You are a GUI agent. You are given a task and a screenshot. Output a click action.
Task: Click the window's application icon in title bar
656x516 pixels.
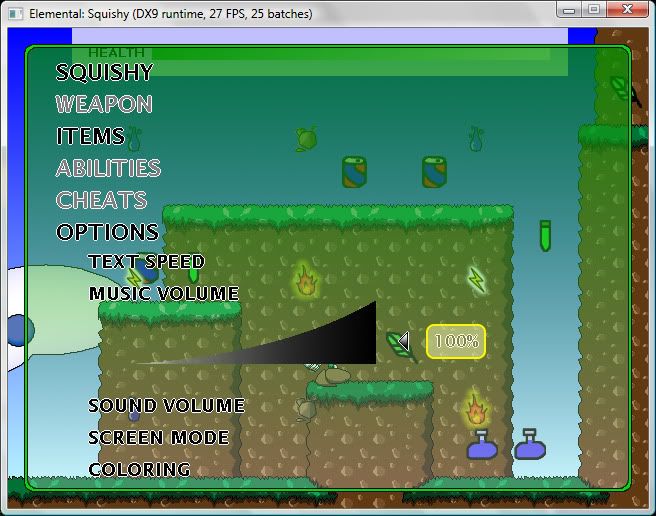(x=16, y=14)
